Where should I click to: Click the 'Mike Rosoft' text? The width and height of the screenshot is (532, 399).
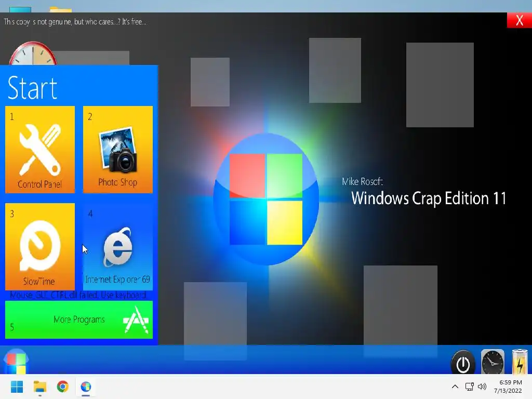click(x=362, y=181)
